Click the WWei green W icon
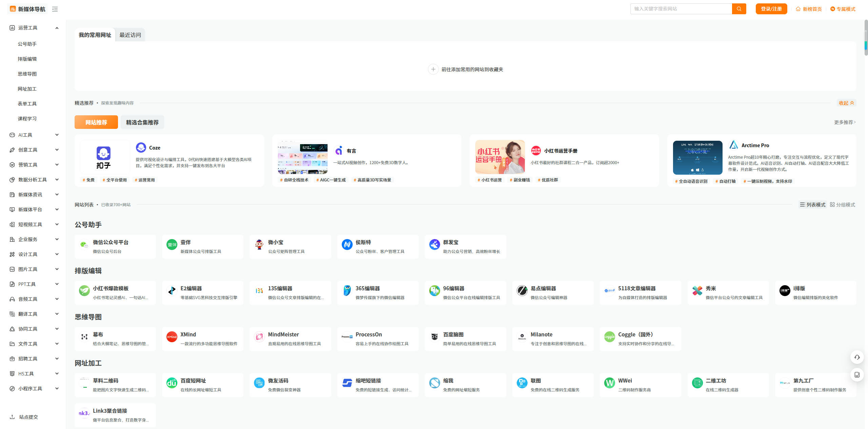Screen dimensions: 868x429 point(609,383)
